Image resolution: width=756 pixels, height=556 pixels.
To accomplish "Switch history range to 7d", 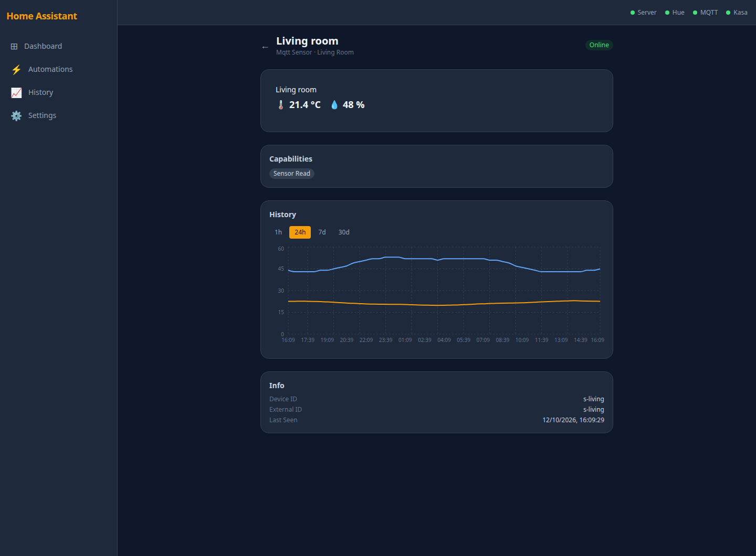I will [322, 232].
